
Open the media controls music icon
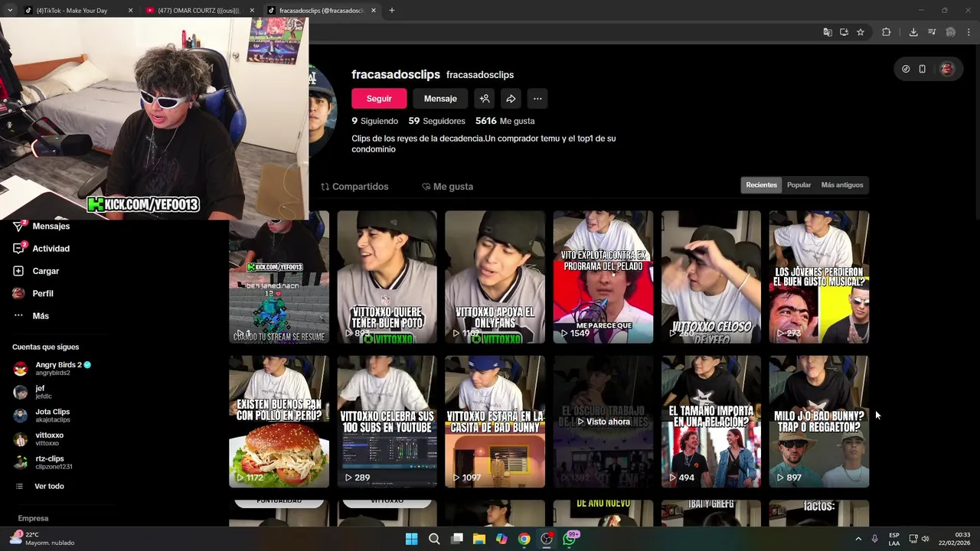point(932,32)
